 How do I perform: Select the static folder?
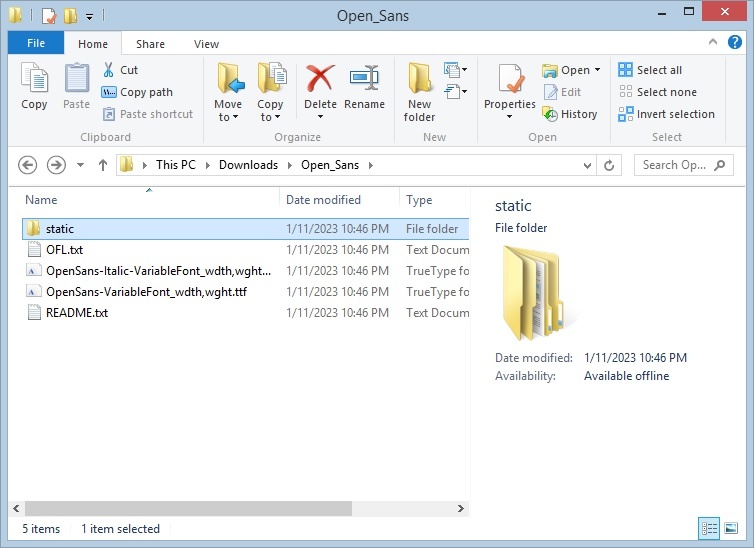pyautogui.click(x=245, y=229)
